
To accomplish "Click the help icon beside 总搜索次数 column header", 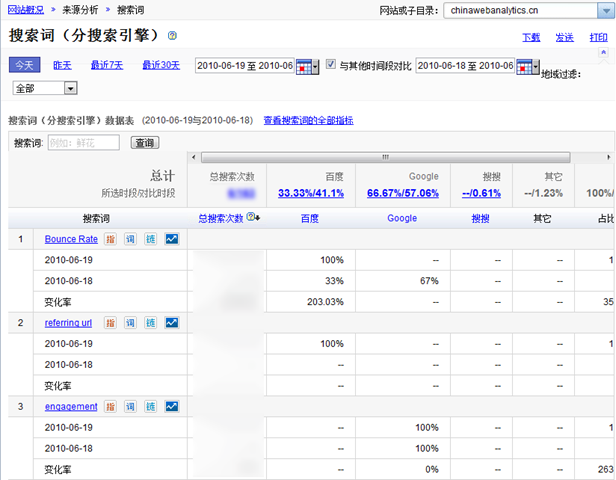I will (252, 217).
